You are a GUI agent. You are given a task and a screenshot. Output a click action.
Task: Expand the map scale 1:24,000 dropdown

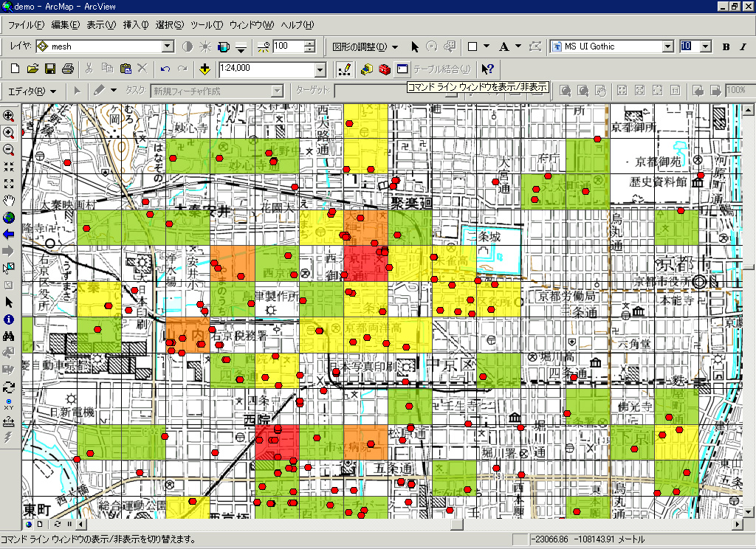(x=320, y=69)
